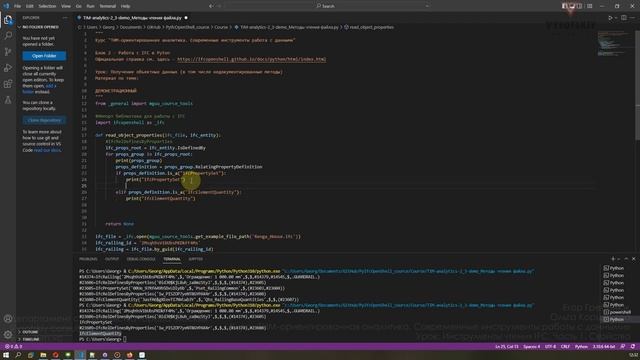The image size is (640, 360).
Task: Click the CRLF line ending status
Action: (x=565, y=347)
